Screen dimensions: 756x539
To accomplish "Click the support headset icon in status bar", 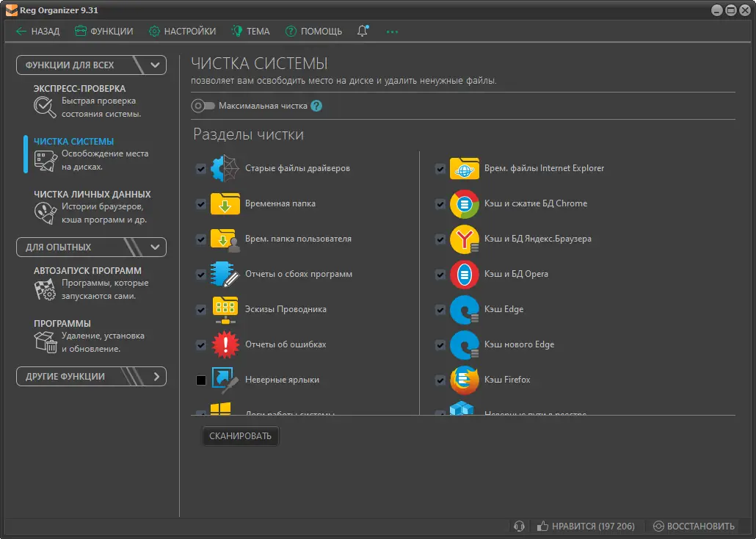I will (x=519, y=526).
